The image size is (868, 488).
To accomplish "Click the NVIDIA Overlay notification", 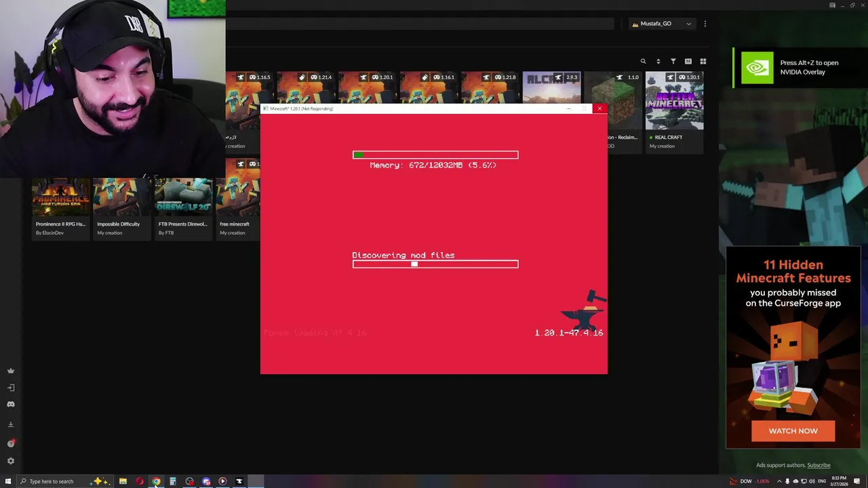I will tap(800, 68).
